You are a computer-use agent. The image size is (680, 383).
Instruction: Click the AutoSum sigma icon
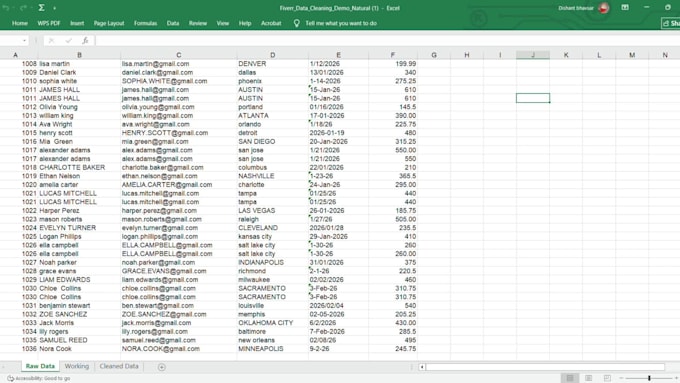41,8
